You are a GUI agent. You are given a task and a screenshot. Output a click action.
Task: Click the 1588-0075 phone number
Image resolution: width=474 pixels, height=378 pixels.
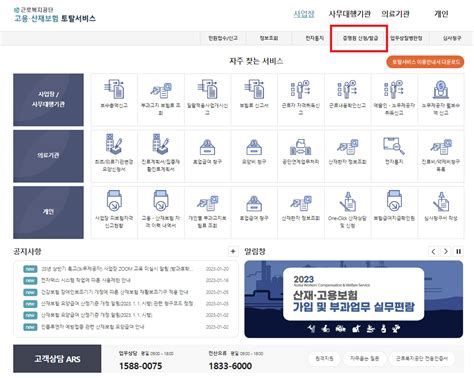(x=140, y=366)
